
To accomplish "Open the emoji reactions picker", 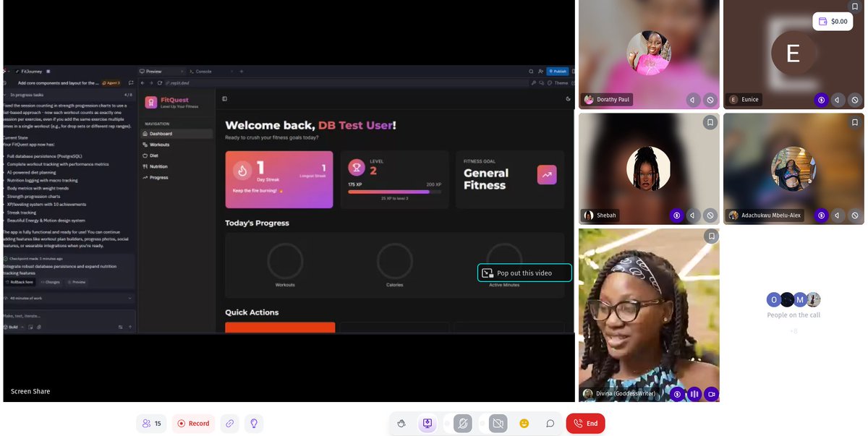I will [x=524, y=423].
